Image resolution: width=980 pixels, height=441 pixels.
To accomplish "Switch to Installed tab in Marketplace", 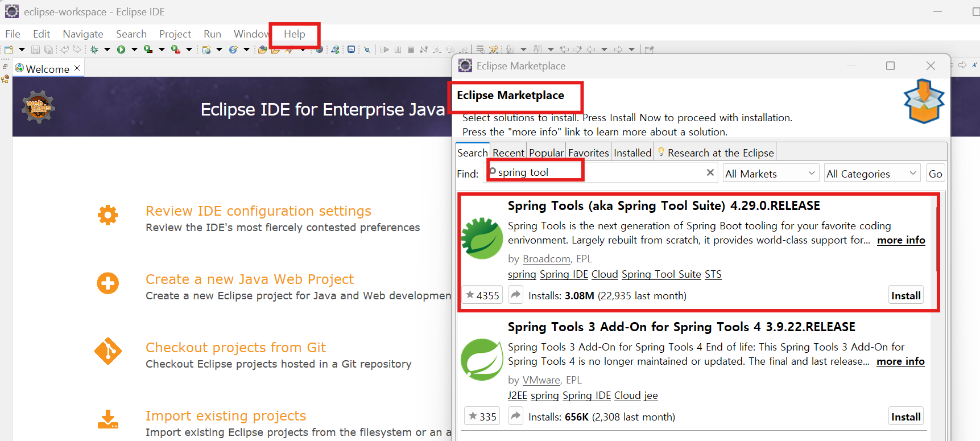I will coord(632,153).
